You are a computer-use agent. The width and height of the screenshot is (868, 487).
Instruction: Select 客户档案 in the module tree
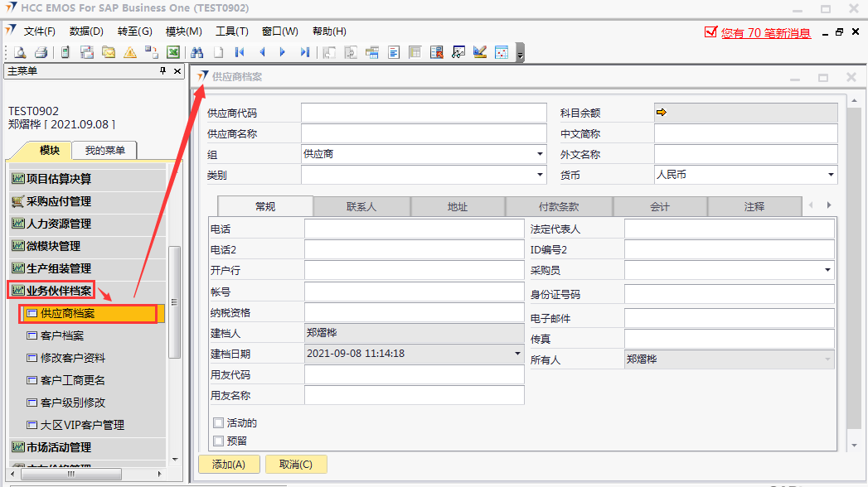(62, 336)
